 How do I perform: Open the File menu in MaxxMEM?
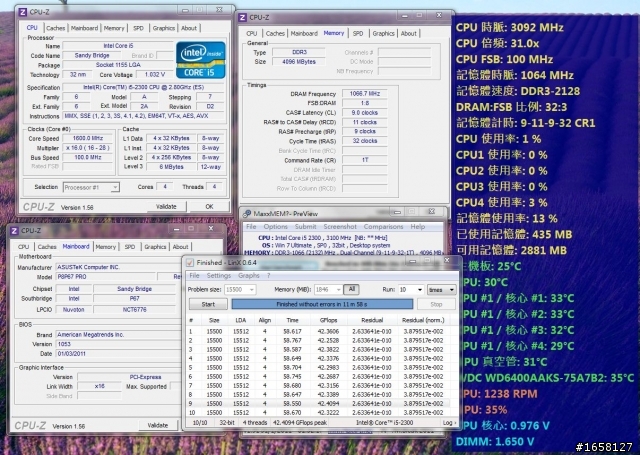[x=251, y=226]
